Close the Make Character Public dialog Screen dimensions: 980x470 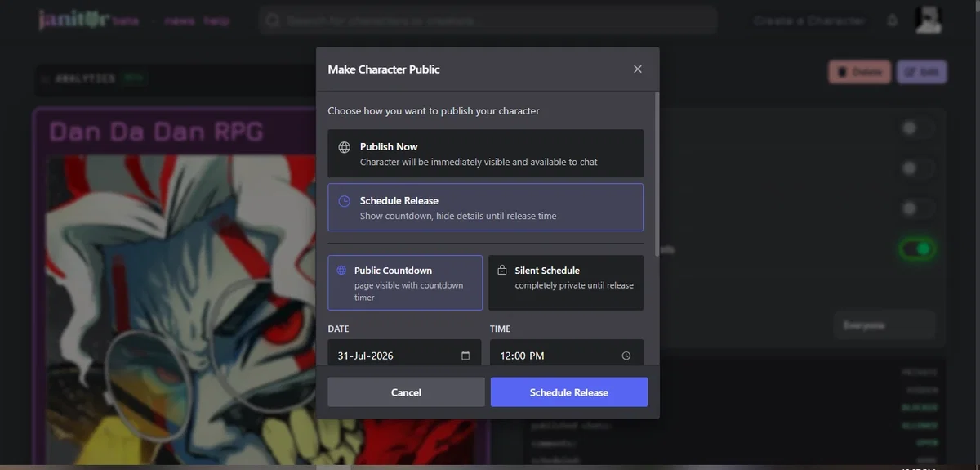click(x=638, y=69)
